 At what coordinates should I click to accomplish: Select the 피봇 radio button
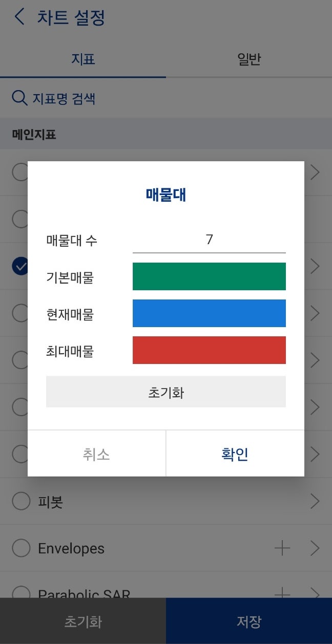[21, 501]
